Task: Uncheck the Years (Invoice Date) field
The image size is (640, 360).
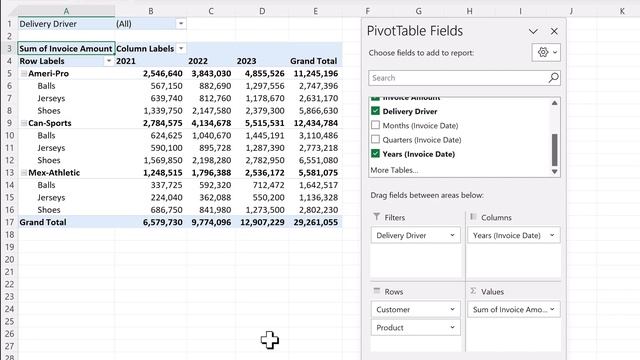Action: tap(376, 154)
